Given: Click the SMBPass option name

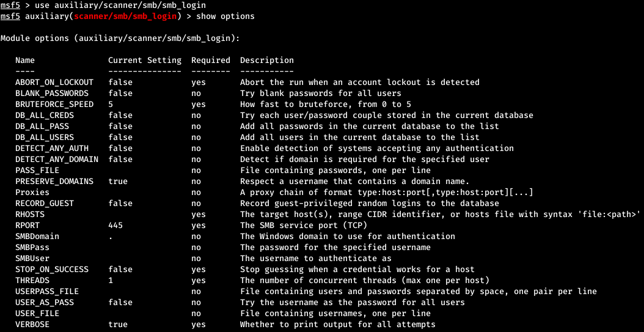Looking at the screenshot, I should 32,248.
